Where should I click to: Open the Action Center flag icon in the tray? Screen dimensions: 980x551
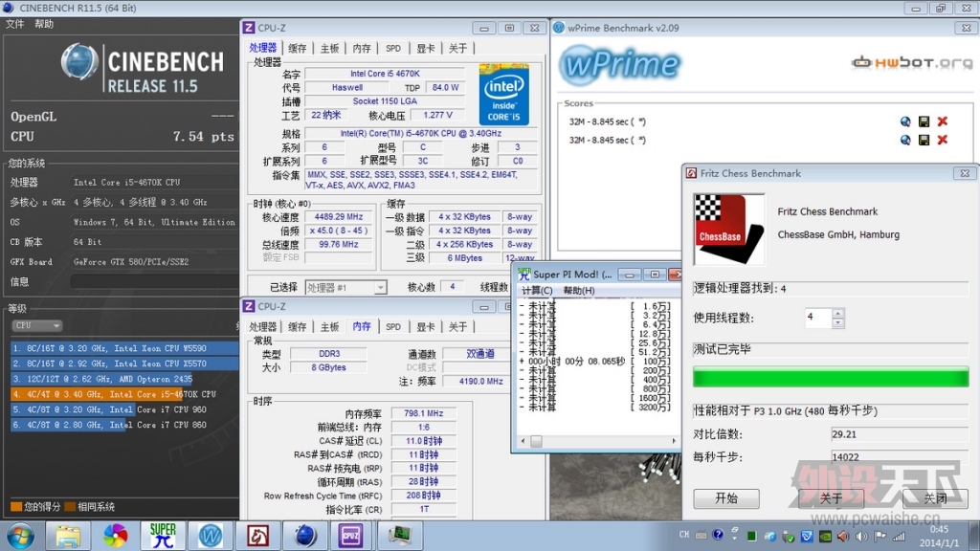[880, 536]
